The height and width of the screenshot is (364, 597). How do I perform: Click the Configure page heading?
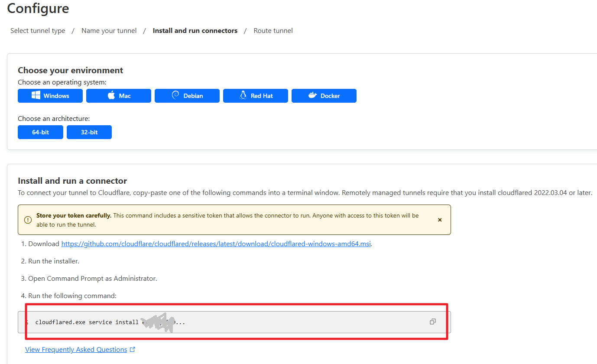coord(38,8)
